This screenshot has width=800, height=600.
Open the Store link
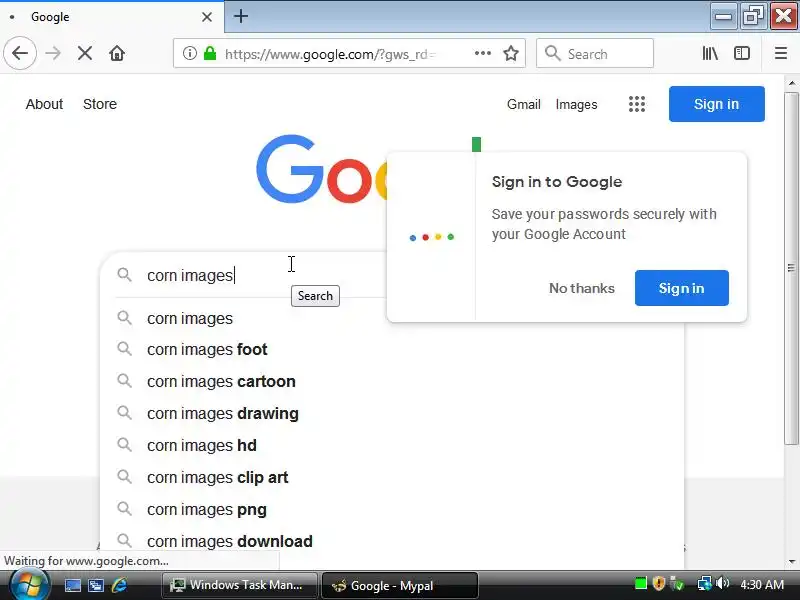pyautogui.click(x=100, y=104)
